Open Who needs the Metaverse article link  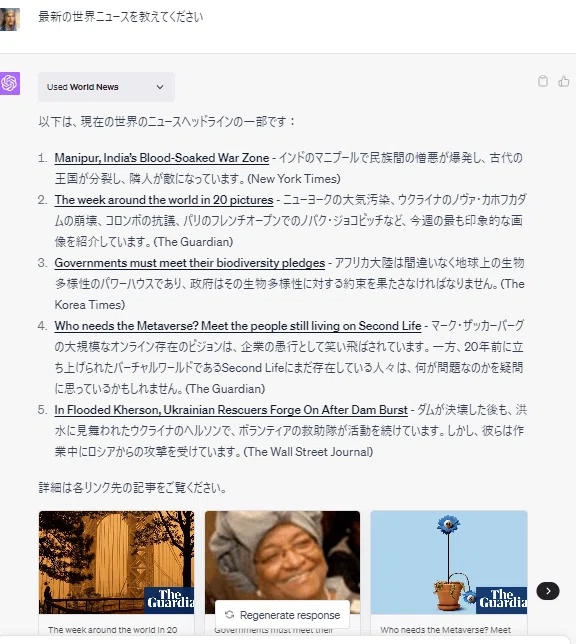point(238,326)
